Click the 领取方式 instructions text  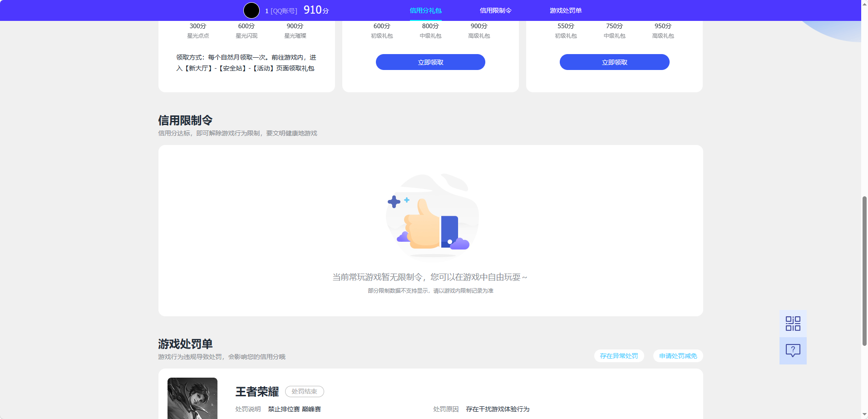click(x=247, y=63)
